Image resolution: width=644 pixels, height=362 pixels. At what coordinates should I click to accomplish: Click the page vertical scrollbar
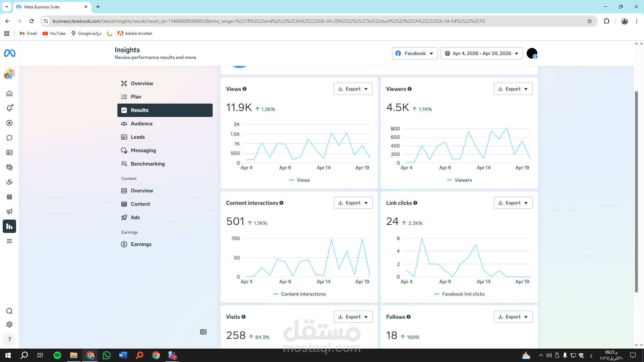pos(636,191)
